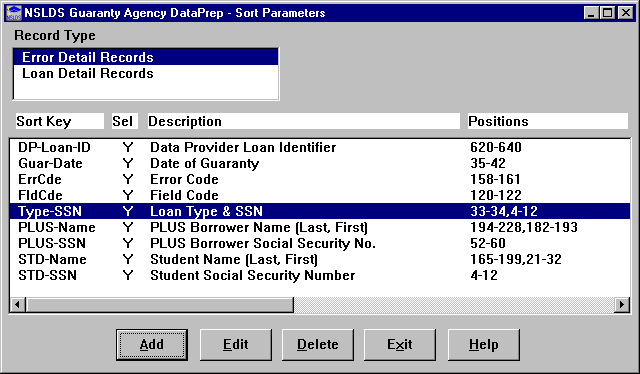This screenshot has height=374, width=640.
Task: Select the Type-SSN sort key row
Action: coord(320,211)
